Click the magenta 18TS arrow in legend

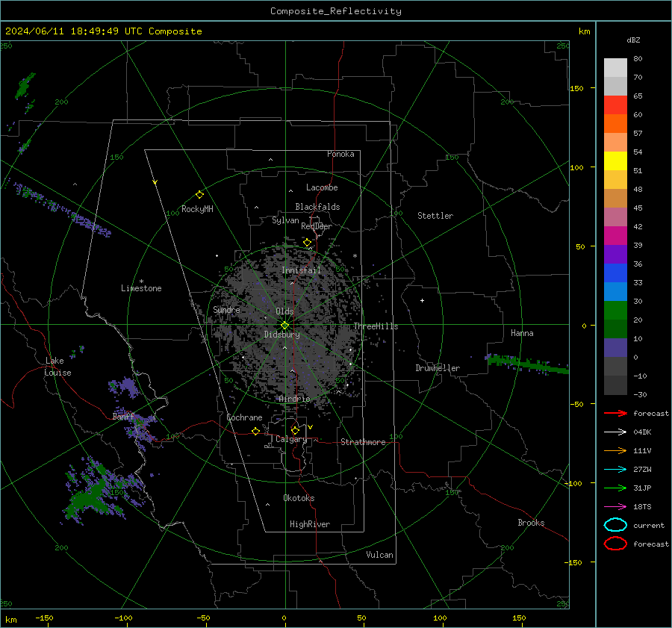click(615, 507)
